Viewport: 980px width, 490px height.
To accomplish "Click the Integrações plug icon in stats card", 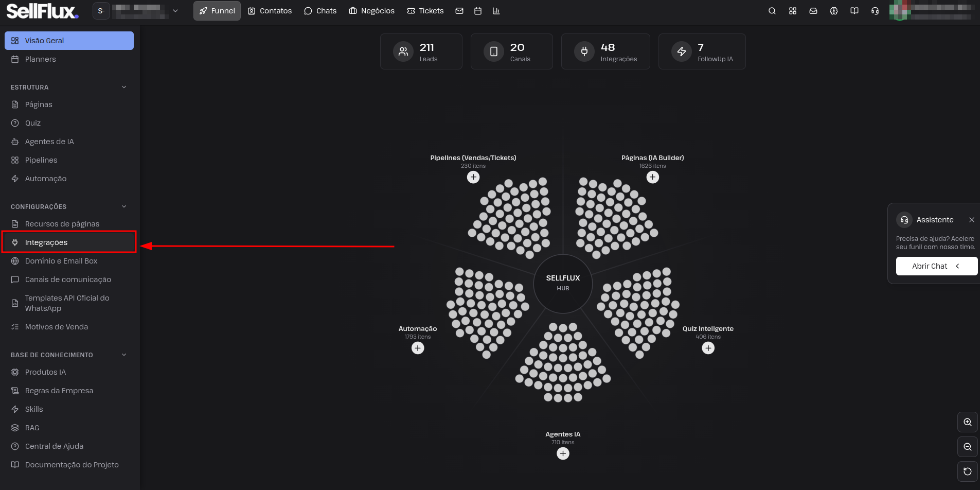I will click(584, 51).
